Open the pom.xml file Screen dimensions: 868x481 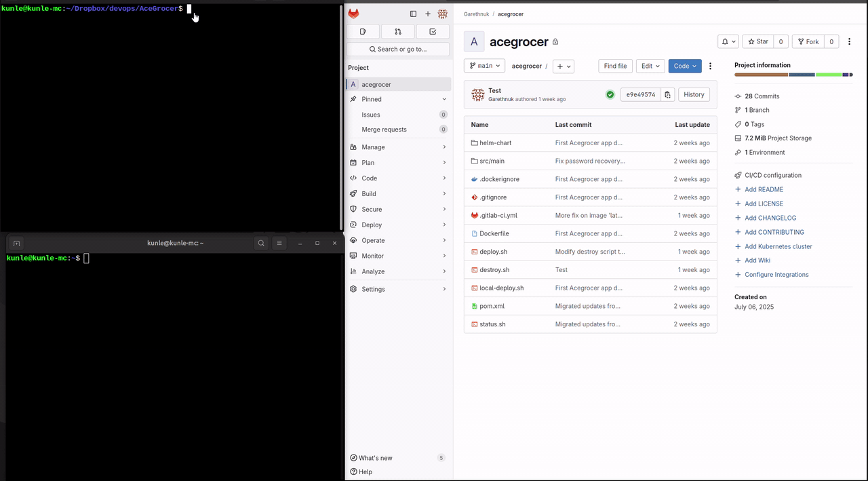[492, 306]
